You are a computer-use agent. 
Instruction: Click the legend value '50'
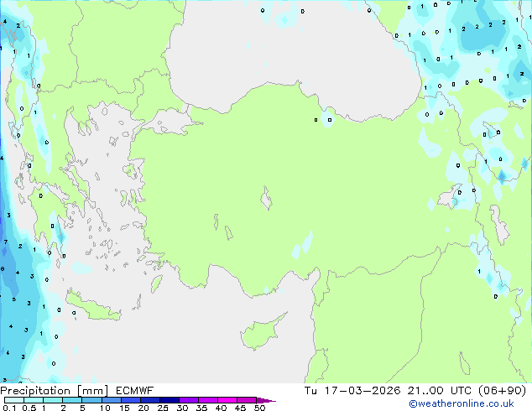(260, 408)
